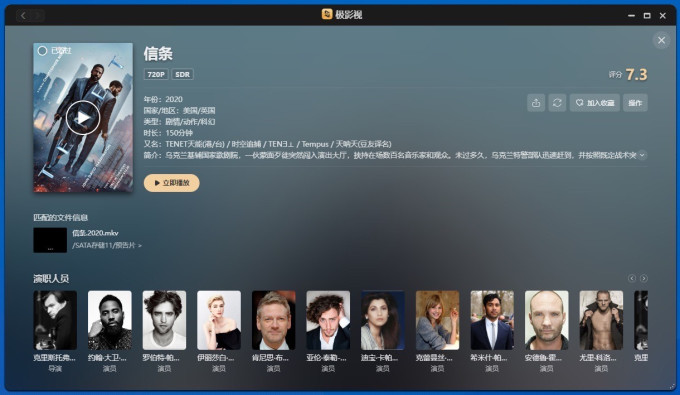Open actor 安德鲁·霍 photo card

pyautogui.click(x=547, y=320)
